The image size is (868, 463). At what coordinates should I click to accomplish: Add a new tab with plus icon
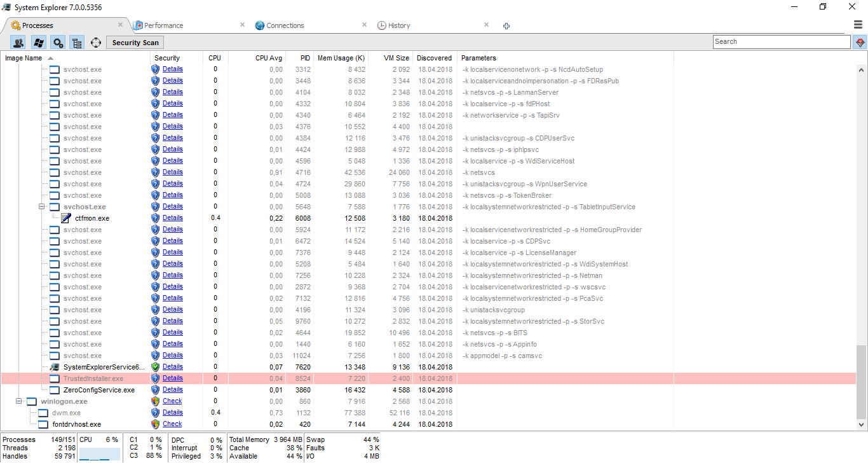pyautogui.click(x=506, y=26)
